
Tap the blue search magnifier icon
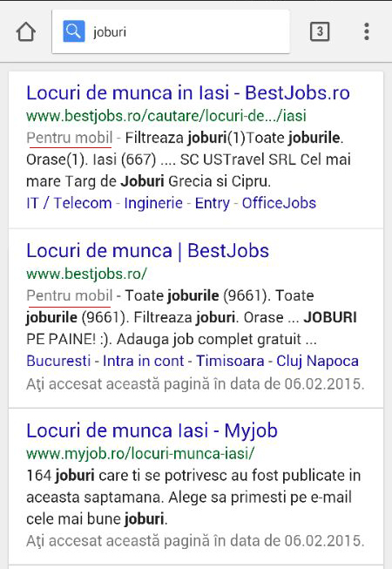[74, 31]
